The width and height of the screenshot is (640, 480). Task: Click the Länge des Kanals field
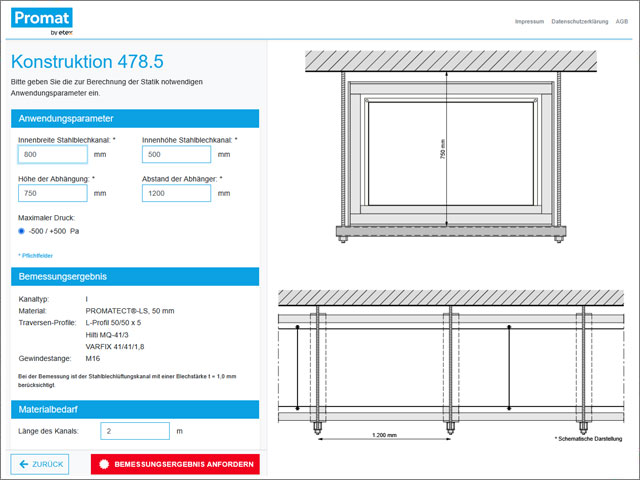pyautogui.click(x=134, y=431)
